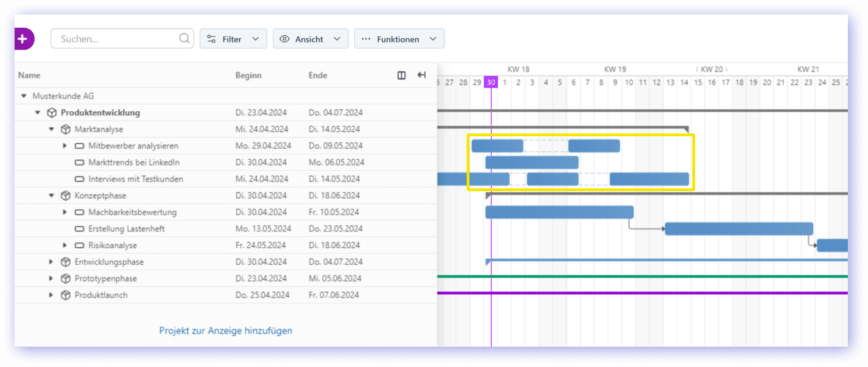The image size is (868, 367).
Task: Click the Projekt zur Anzeige hinzufügen link
Action: [226, 331]
